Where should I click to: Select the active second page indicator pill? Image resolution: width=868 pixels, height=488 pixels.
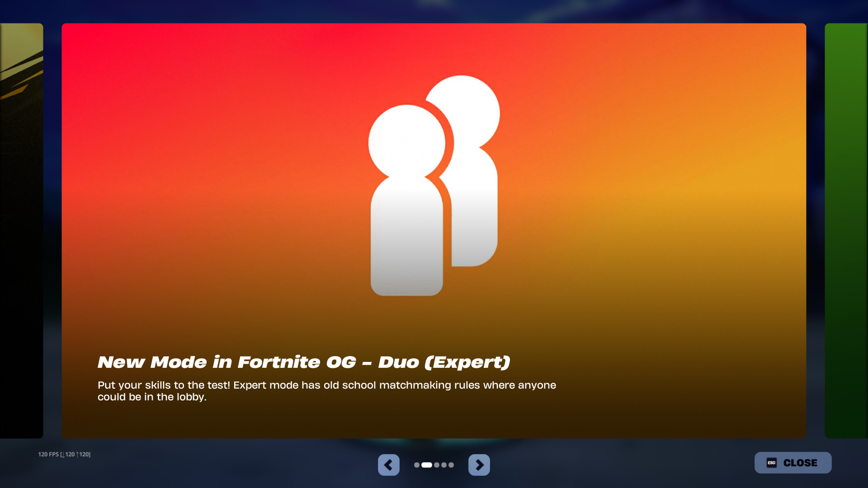426,465
